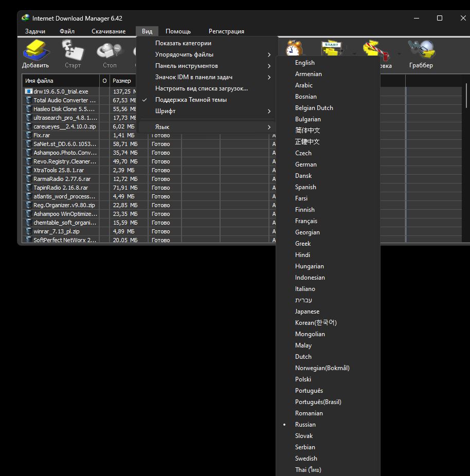Open the Задачи menu
470x476 pixels.
click(35, 31)
